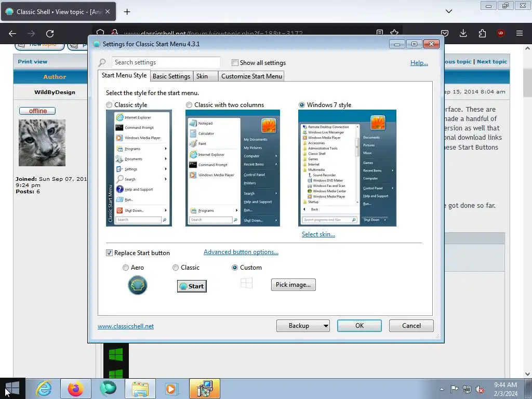532x399 pixels.
Task: Click the network tray icon
Action: point(467,389)
